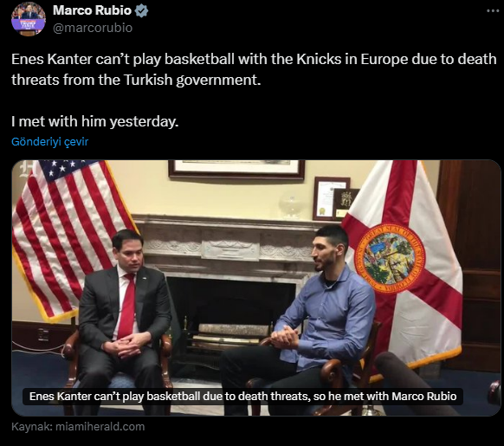Click the framed certificate on the mantel

coord(332,198)
